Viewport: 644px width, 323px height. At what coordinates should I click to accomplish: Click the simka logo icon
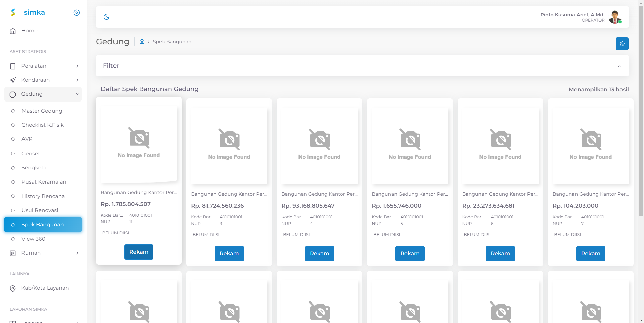[13, 12]
